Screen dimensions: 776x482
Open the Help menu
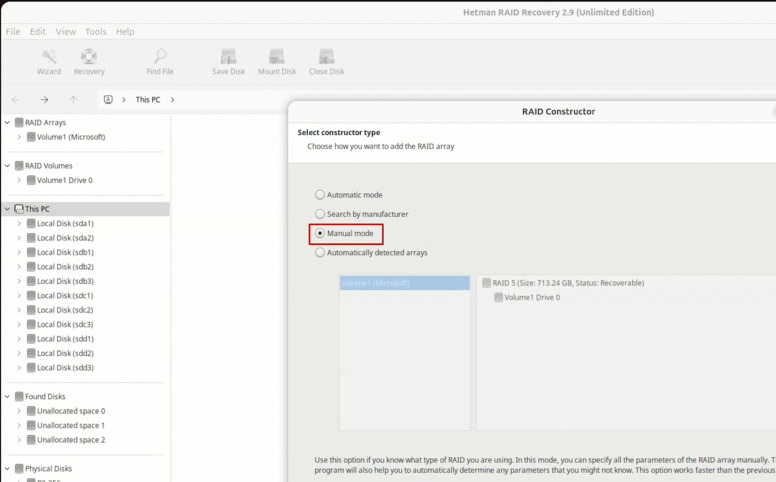(x=125, y=32)
